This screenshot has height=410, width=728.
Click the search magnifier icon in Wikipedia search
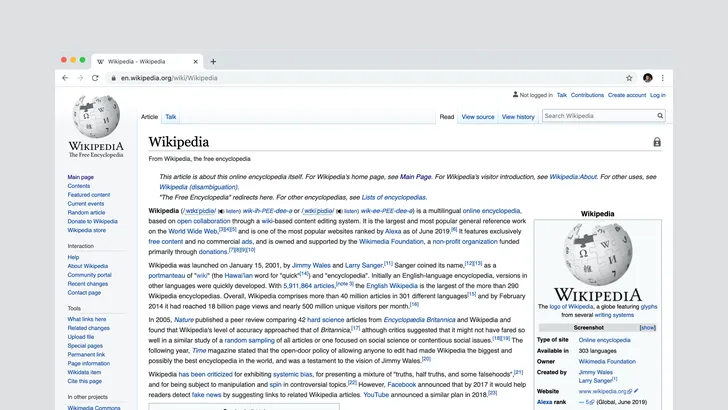(x=659, y=116)
